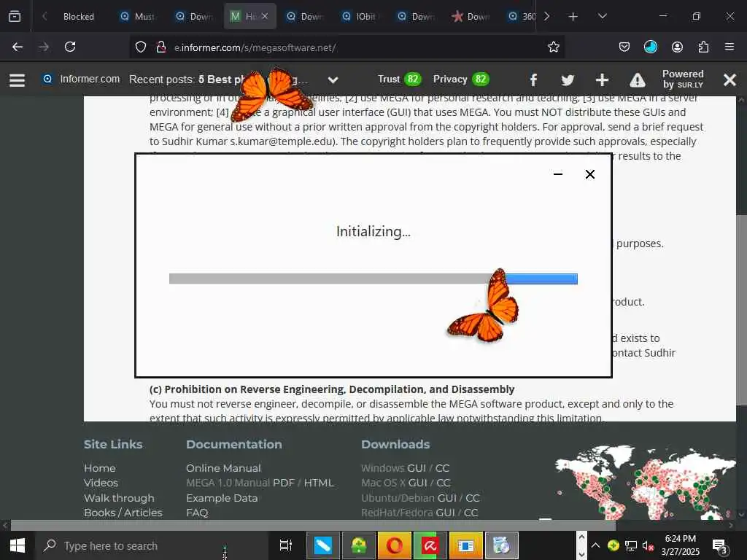Open the Online Manual link
Viewport: 747px width, 560px height.
[x=223, y=468]
